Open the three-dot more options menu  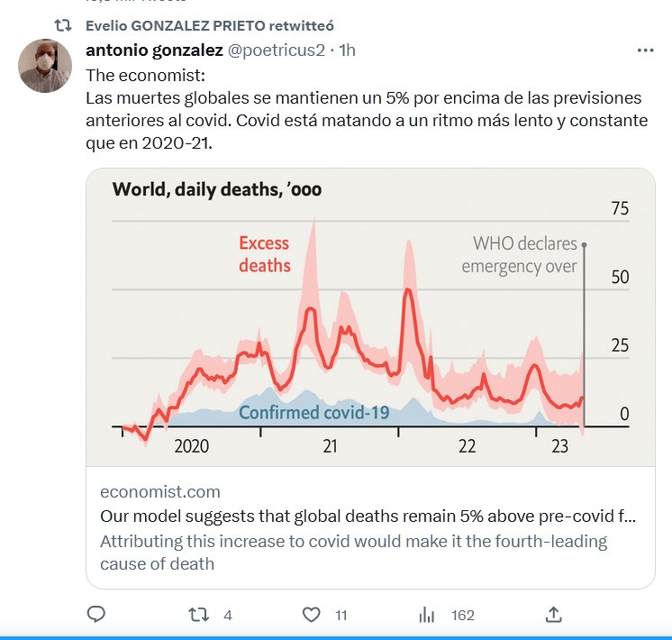point(645,50)
